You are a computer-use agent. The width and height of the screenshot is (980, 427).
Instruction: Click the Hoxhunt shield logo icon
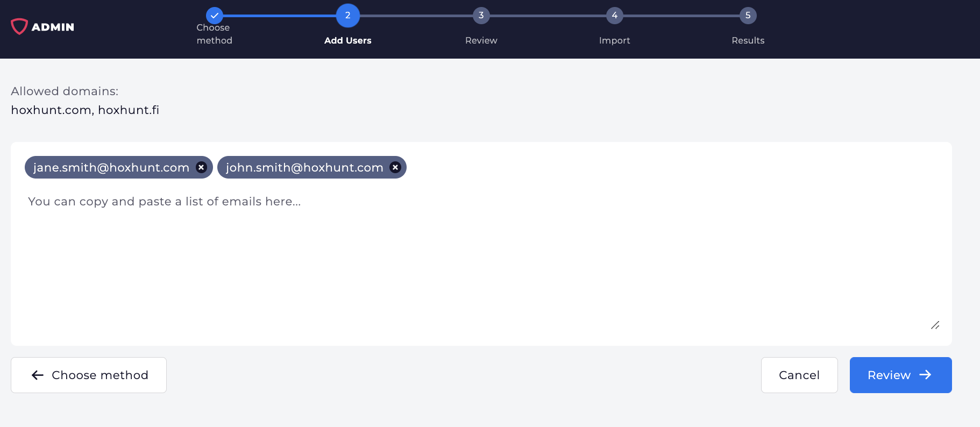pyautogui.click(x=19, y=26)
